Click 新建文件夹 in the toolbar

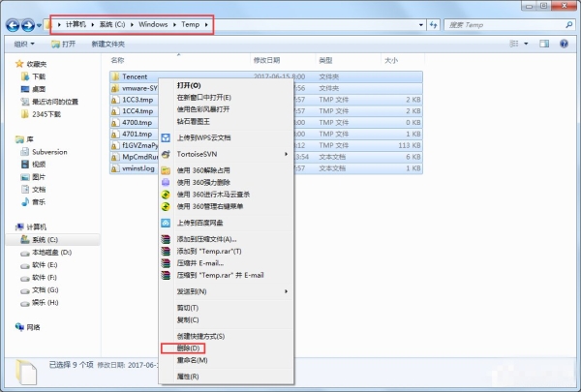tap(107, 44)
